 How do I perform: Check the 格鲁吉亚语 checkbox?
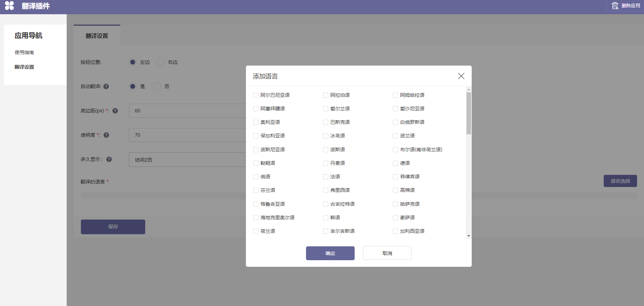click(x=256, y=204)
